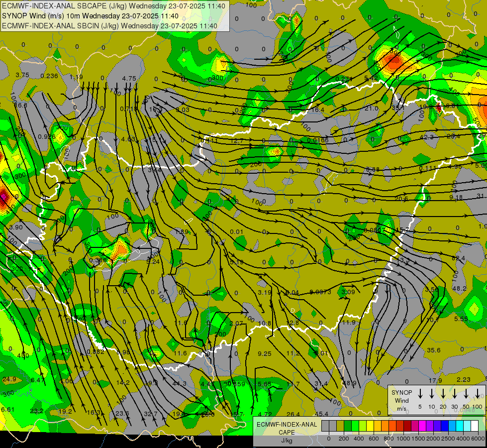Click the 20 m/s wind arrow in legend

pyautogui.click(x=443, y=393)
